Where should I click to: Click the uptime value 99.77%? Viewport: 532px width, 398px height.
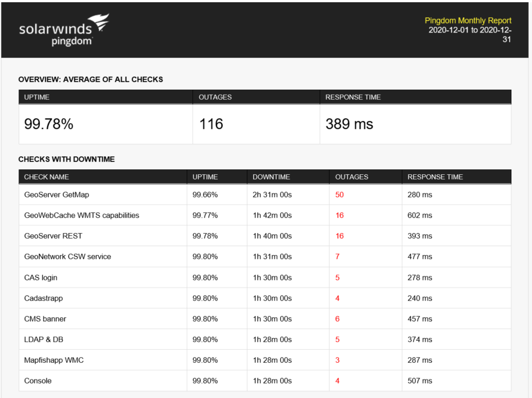coord(205,216)
